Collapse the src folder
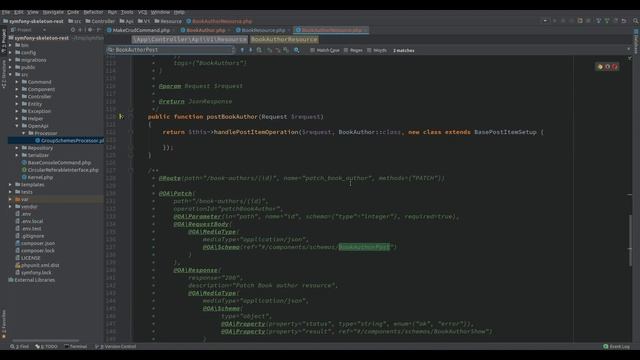640x360 pixels. click(10, 75)
